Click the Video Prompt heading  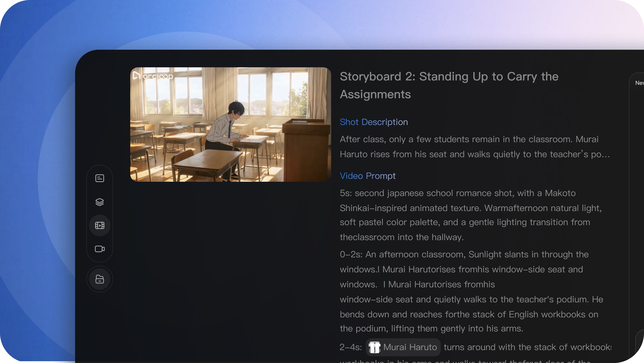tap(368, 176)
